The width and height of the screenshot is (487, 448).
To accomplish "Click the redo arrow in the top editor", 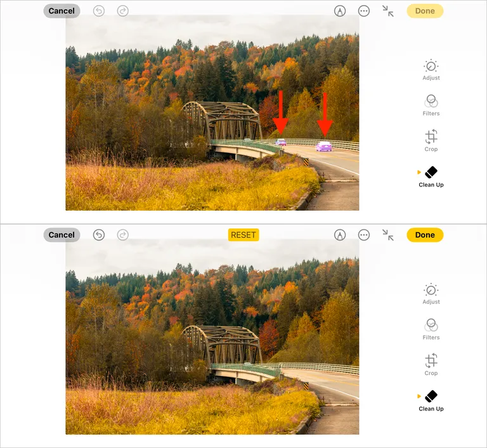I will point(122,11).
